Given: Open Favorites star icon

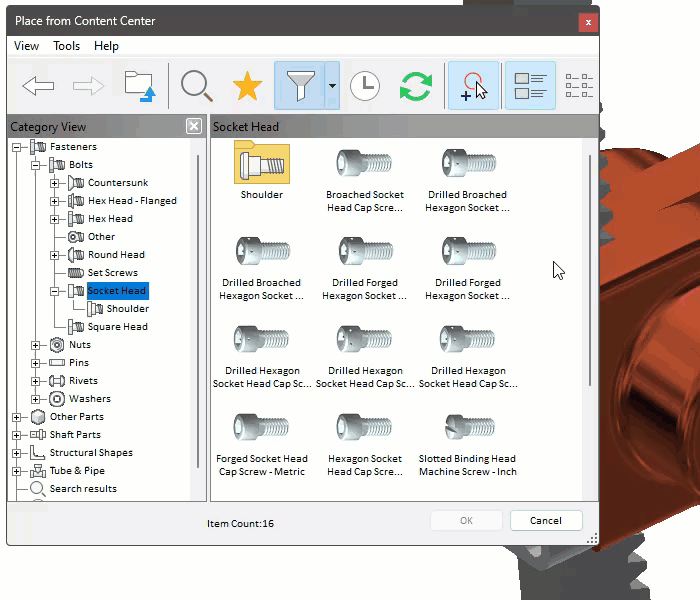Looking at the screenshot, I should point(247,86).
